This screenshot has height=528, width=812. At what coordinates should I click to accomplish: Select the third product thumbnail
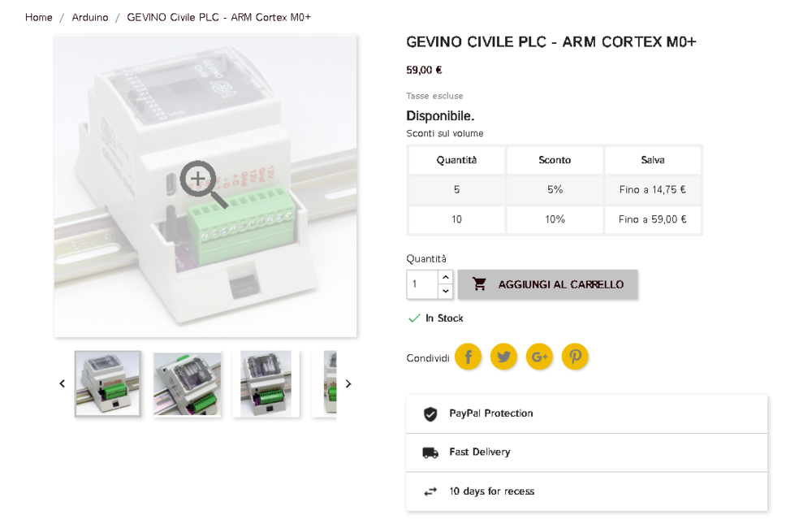click(266, 383)
